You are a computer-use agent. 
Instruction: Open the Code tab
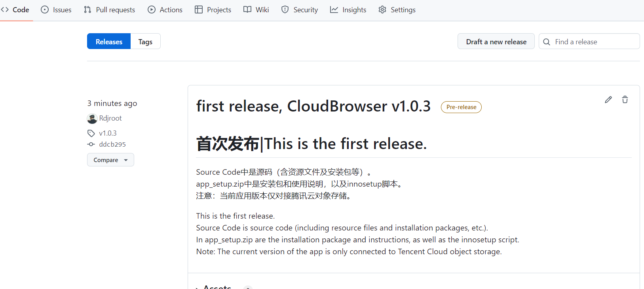[x=15, y=10]
